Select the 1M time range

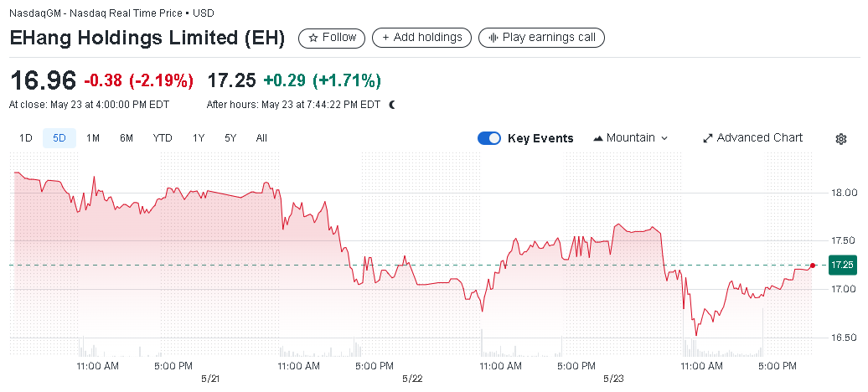pos(93,138)
